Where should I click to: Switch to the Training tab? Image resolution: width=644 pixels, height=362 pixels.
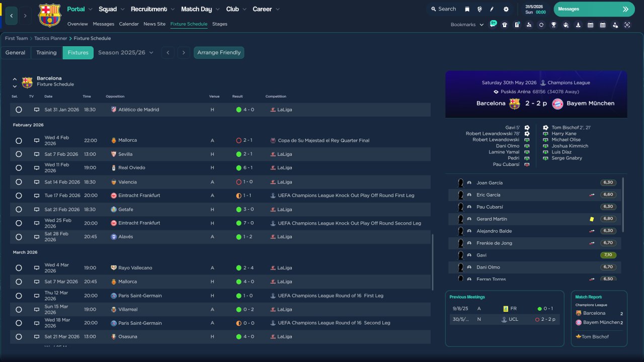point(46,53)
